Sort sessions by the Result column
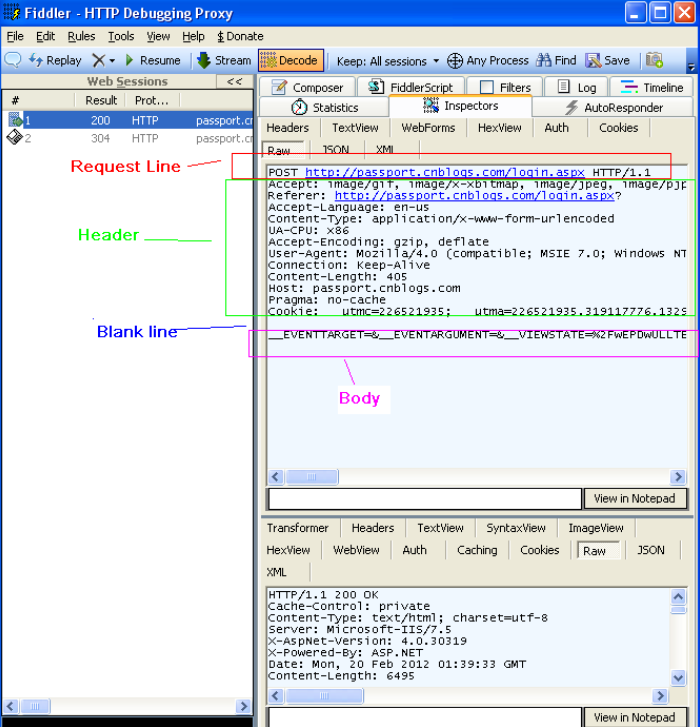 101,100
